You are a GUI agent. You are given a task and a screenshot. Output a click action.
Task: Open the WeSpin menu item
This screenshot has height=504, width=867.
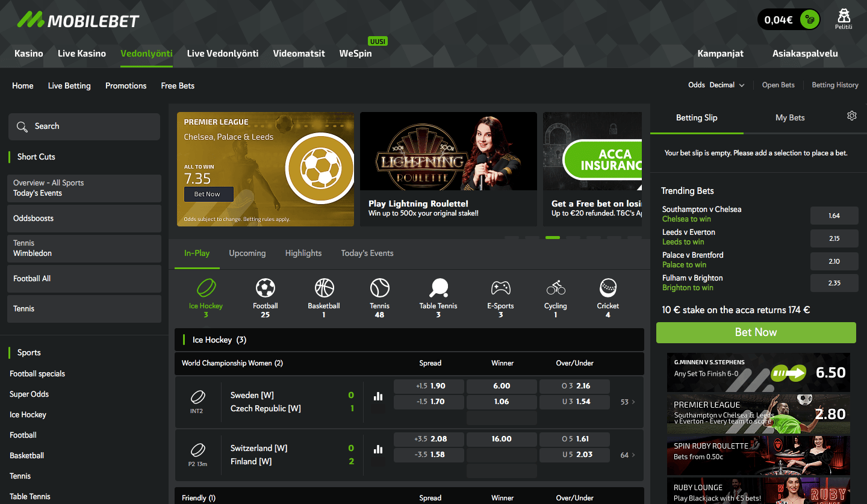click(355, 54)
